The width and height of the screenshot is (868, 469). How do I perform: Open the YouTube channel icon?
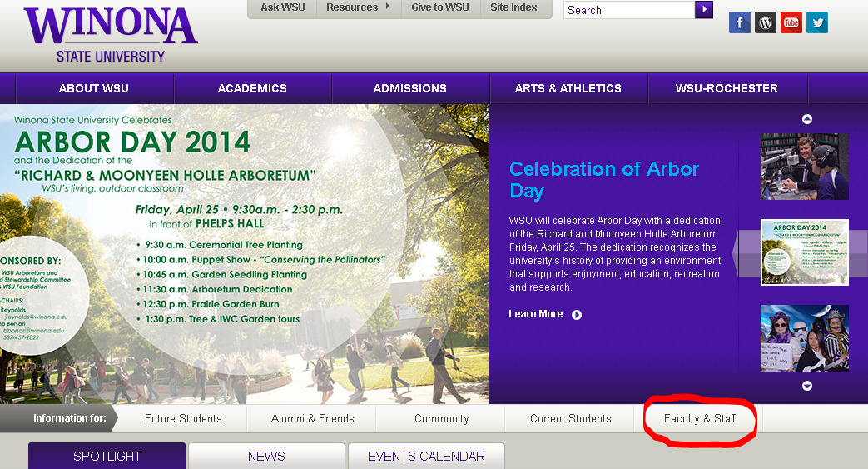click(x=791, y=22)
